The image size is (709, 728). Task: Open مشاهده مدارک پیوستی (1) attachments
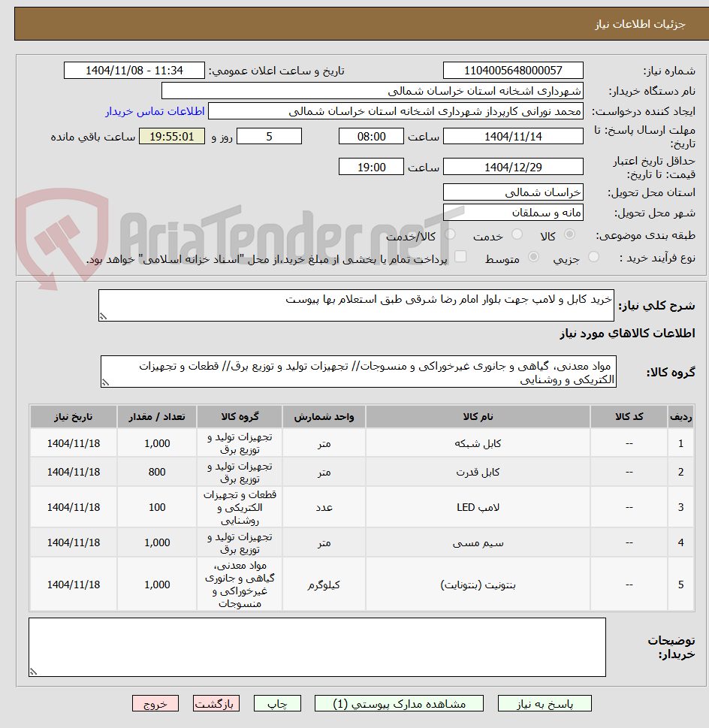pyautogui.click(x=399, y=703)
